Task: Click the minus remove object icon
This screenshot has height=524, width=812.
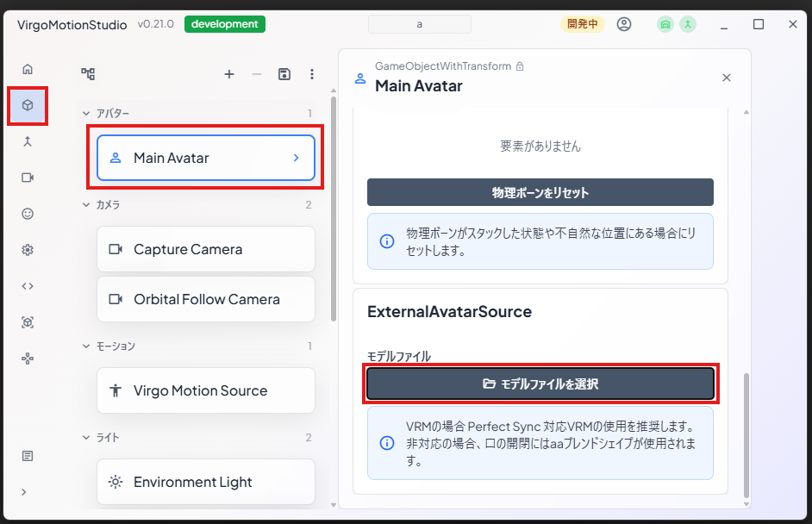Action: (257, 74)
